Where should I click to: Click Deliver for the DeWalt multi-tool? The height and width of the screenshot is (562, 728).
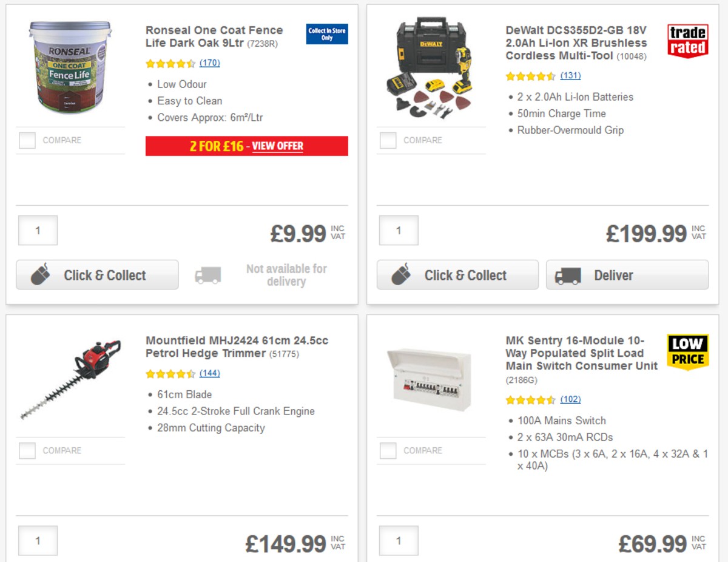[x=627, y=275]
